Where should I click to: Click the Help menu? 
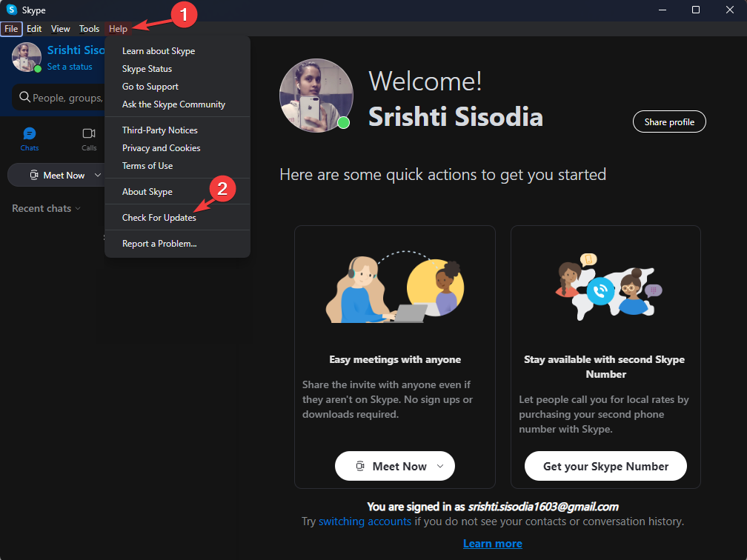click(x=118, y=29)
